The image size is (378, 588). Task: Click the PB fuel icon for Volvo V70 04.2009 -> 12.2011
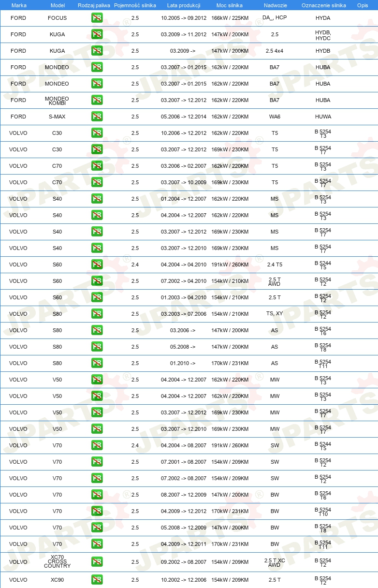pos(97,544)
